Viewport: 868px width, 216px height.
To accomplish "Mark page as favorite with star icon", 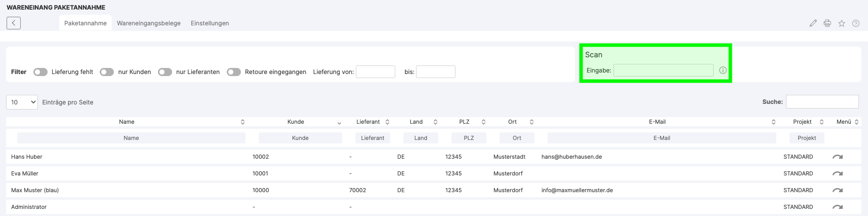I will [x=841, y=23].
